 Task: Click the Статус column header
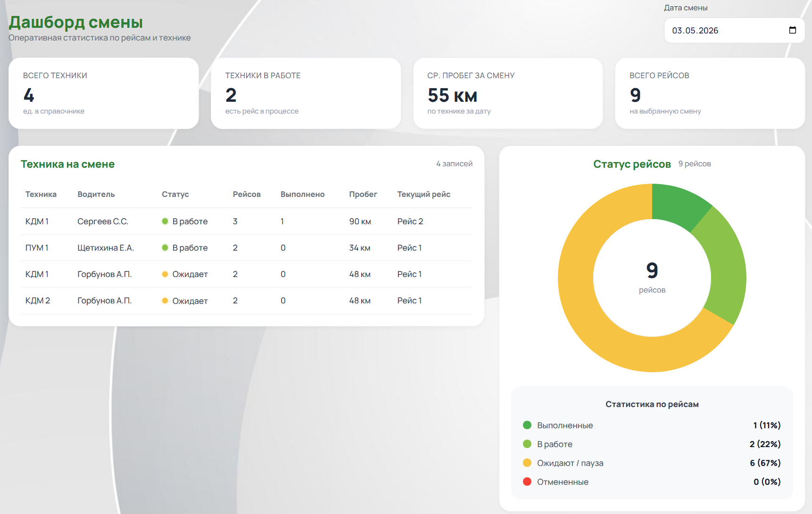(175, 194)
